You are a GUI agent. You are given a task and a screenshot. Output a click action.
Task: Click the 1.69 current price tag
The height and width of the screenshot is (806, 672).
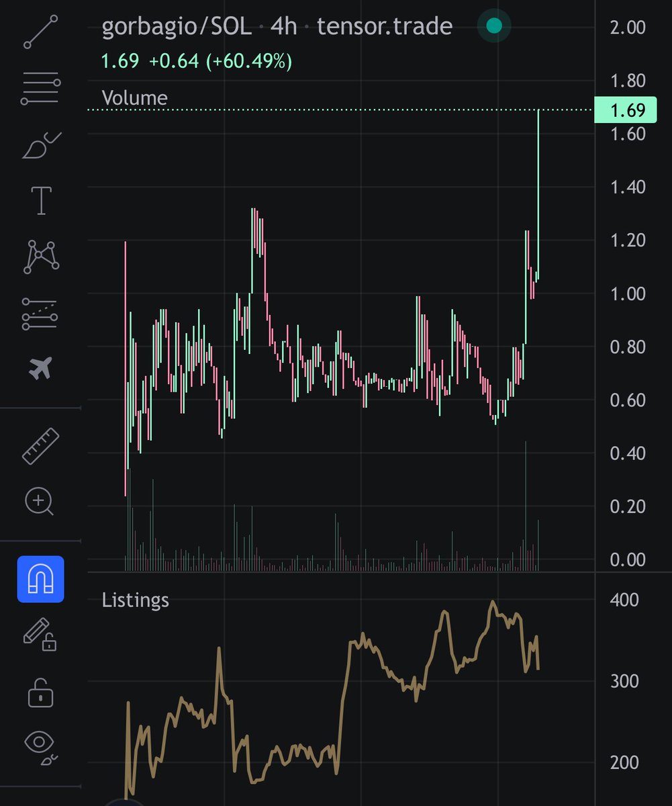[x=626, y=110]
